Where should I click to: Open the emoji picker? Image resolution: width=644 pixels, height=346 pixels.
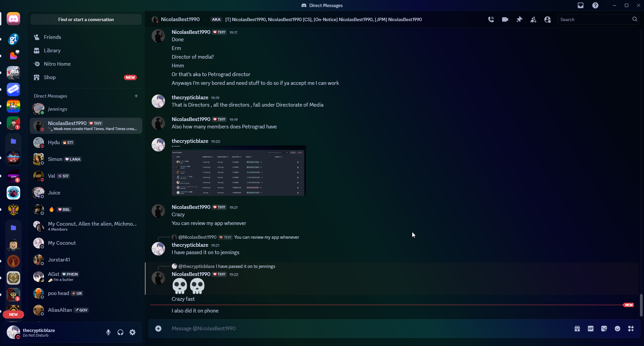coord(618,329)
